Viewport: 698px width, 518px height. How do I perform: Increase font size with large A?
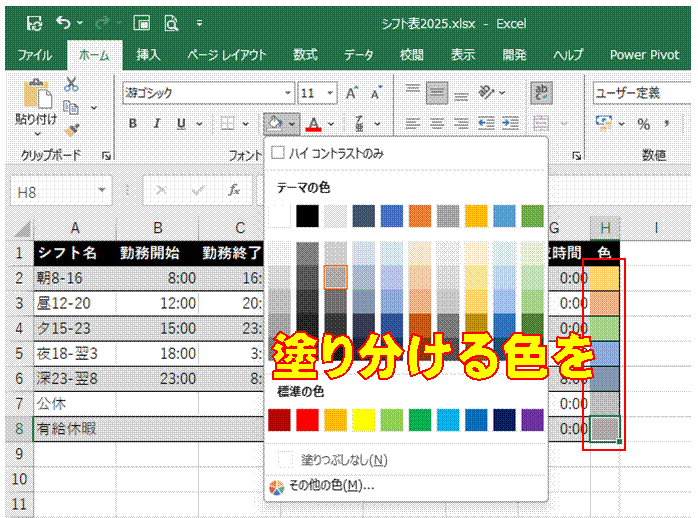(x=352, y=93)
